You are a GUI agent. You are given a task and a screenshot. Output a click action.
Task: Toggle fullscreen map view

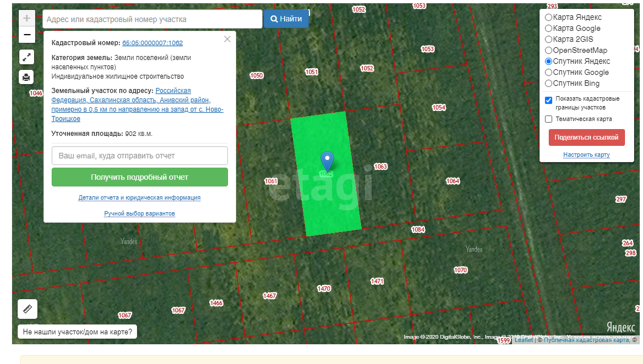click(27, 57)
